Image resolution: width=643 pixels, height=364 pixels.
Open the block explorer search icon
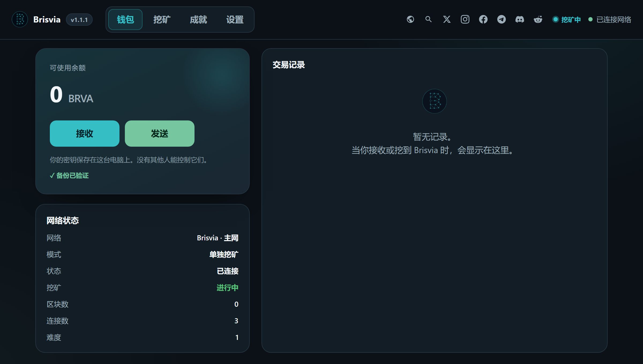coord(428,19)
